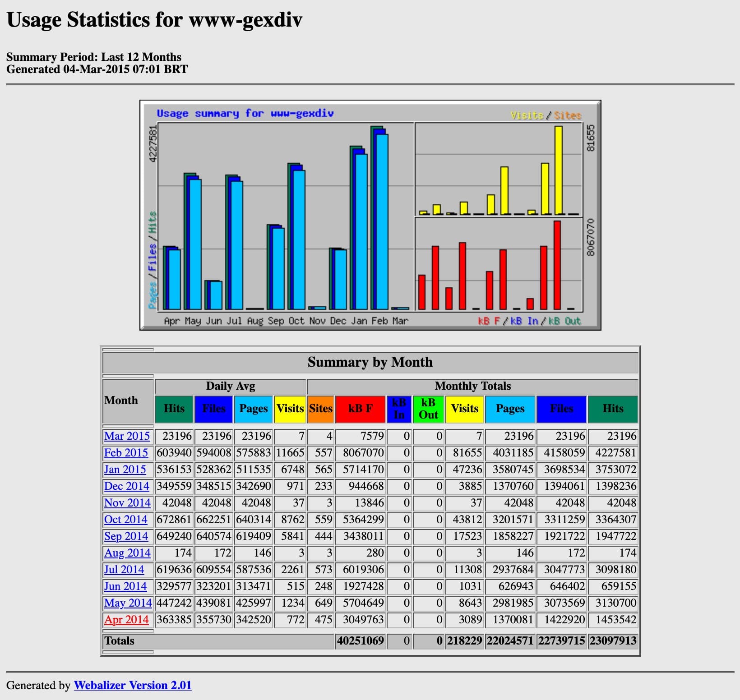
Task: Click the cyan Monthly Totals Pages header
Action: (x=510, y=409)
